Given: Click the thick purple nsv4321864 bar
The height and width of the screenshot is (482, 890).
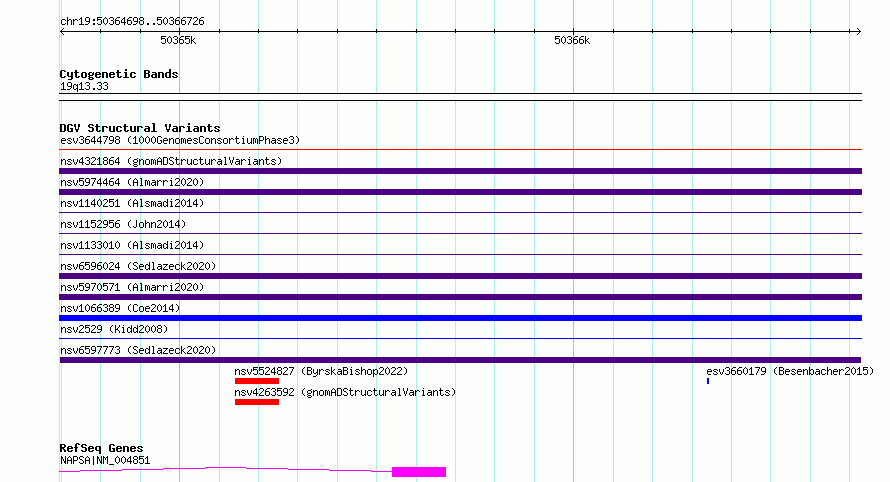Looking at the screenshot, I should click(460, 171).
